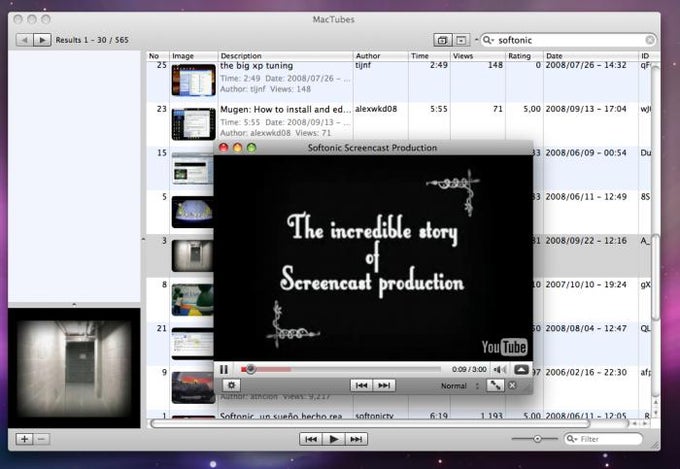Select thumbnail of result number 21
The width and height of the screenshot is (680, 469).
click(x=193, y=344)
